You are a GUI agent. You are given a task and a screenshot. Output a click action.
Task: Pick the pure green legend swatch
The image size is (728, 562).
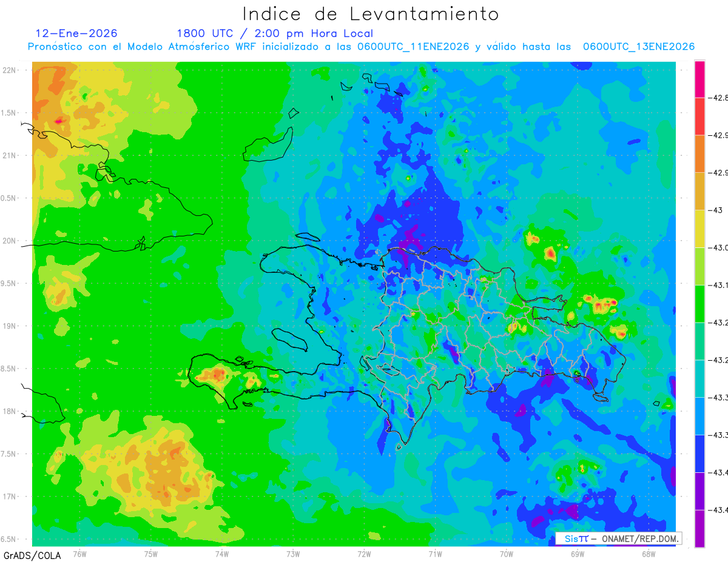[x=699, y=303]
